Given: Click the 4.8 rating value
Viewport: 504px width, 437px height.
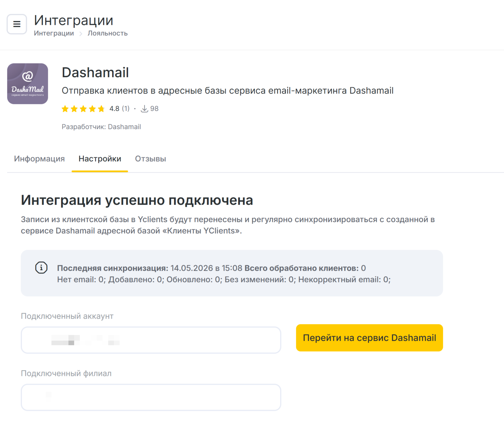Looking at the screenshot, I should (x=114, y=109).
